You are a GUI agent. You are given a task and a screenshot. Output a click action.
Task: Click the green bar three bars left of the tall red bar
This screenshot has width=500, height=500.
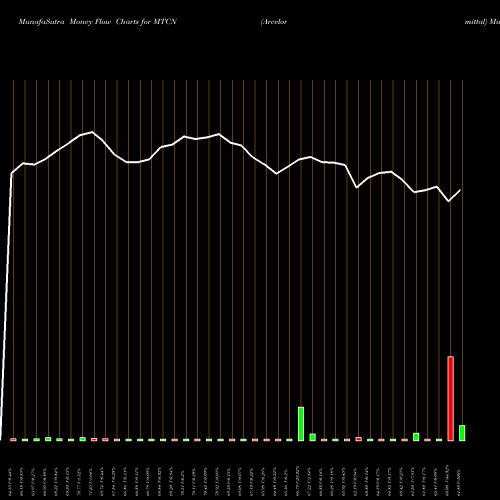tap(416, 437)
